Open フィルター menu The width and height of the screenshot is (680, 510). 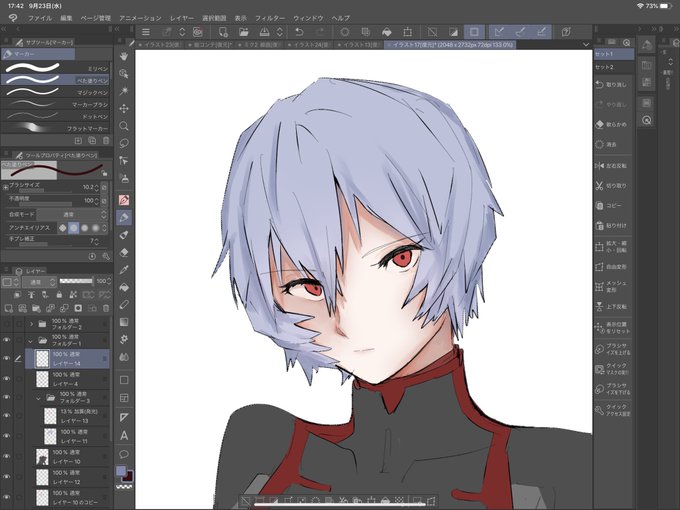coord(270,18)
